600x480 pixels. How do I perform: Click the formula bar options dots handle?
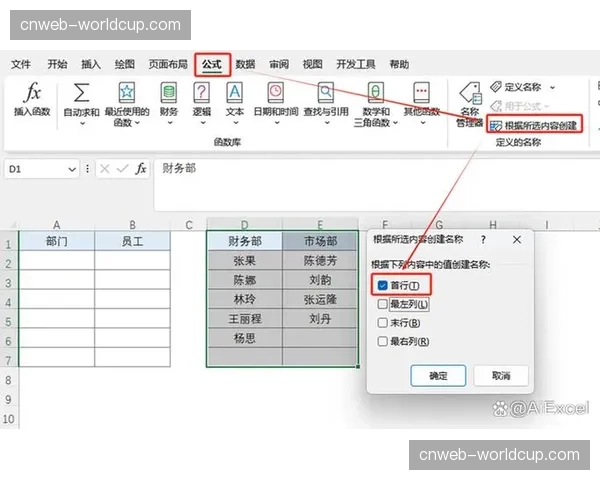88,169
